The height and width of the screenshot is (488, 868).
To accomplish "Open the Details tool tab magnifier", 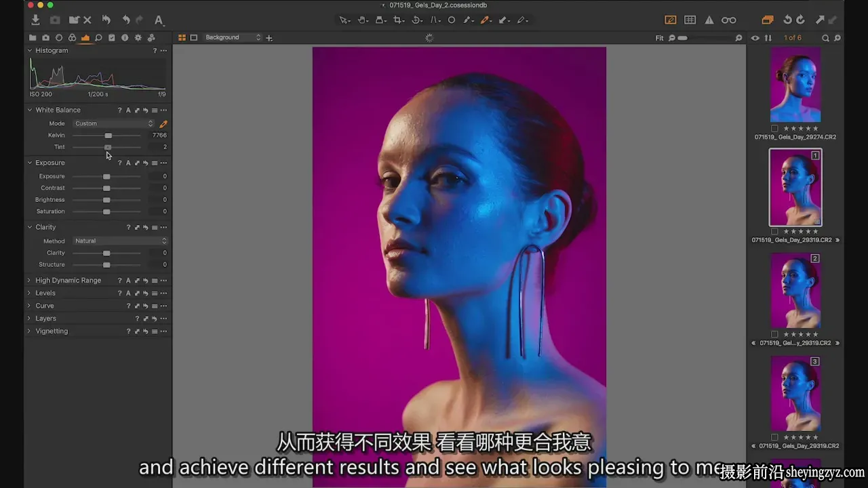I will coord(98,38).
